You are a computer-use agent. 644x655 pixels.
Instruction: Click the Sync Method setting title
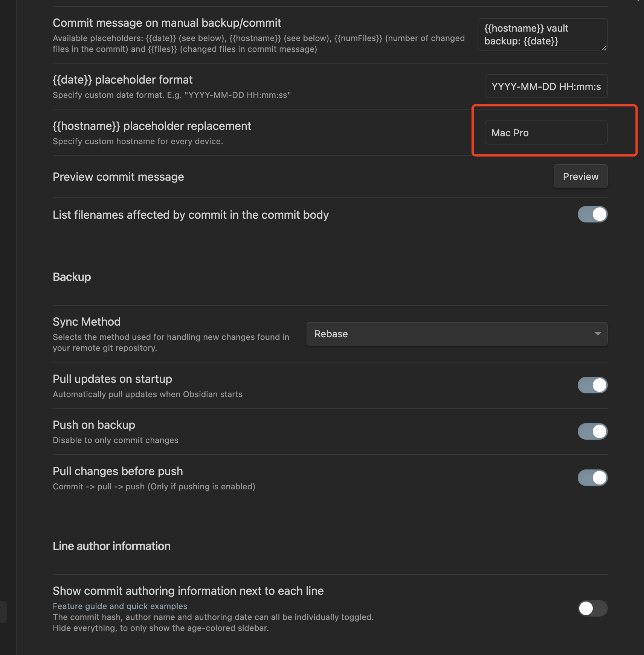coord(87,322)
